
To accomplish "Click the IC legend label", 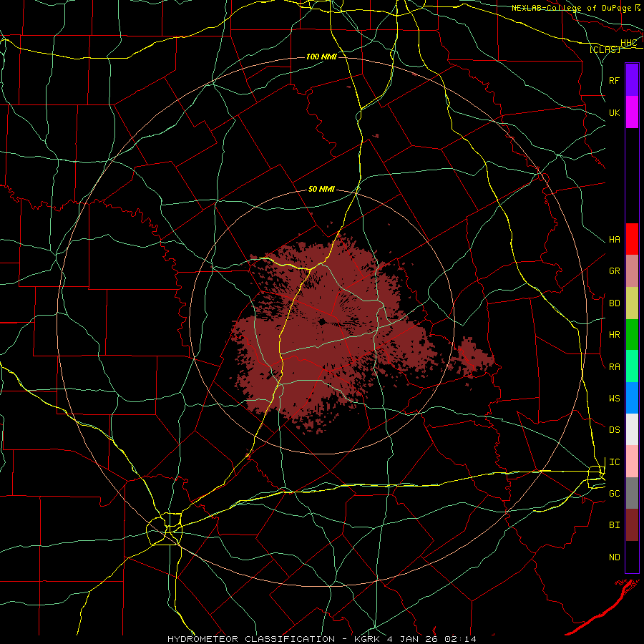I will click(x=614, y=462).
